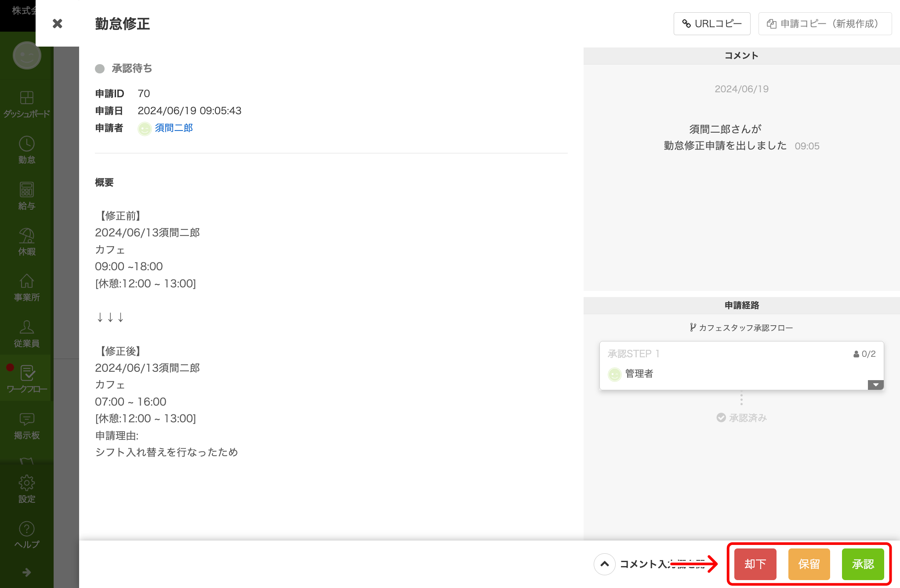
Task: Open the 承認STEP 1 member dropdown
Action: (875, 385)
